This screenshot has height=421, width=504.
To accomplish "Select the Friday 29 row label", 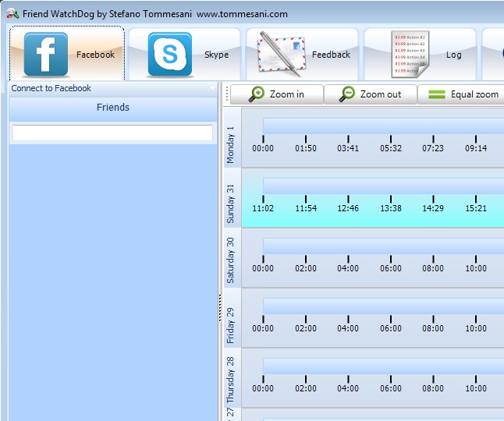I will pyautogui.click(x=231, y=325).
